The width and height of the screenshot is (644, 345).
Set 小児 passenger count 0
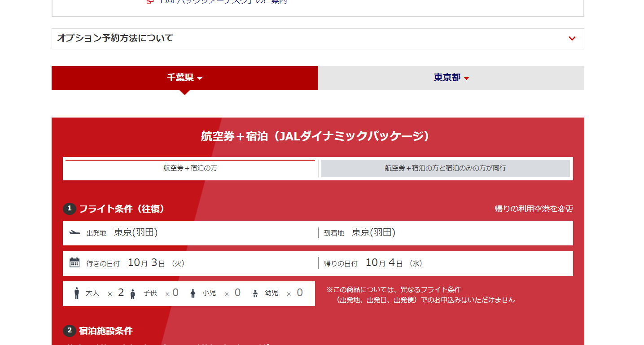pos(237,293)
